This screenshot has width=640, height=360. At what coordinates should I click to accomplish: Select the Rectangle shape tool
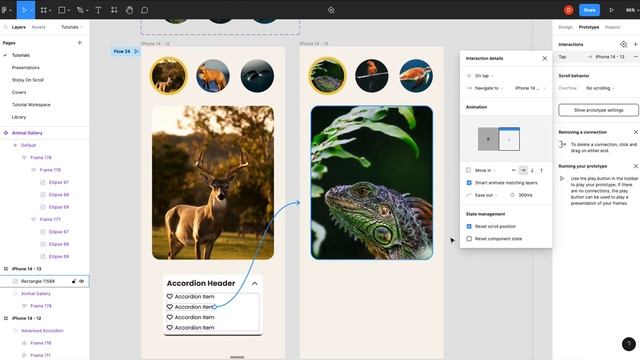[x=62, y=10]
